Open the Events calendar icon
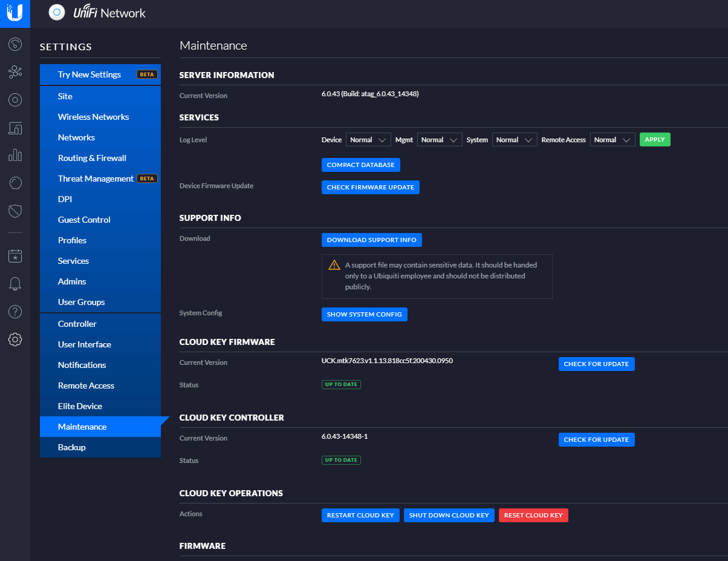This screenshot has height=561, width=728. pos(15,256)
